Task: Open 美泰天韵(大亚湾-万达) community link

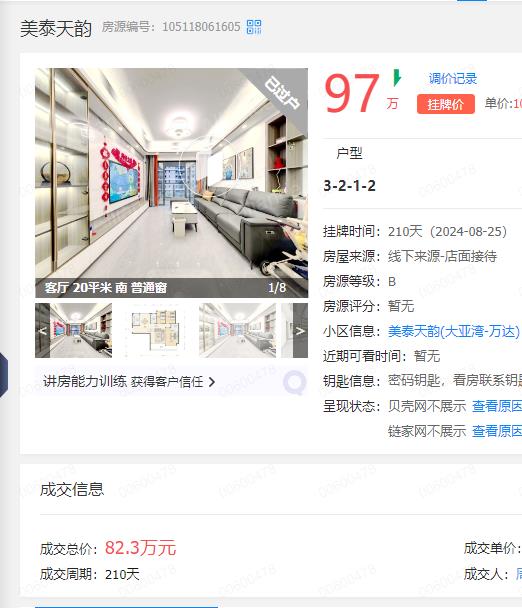Action: (454, 332)
